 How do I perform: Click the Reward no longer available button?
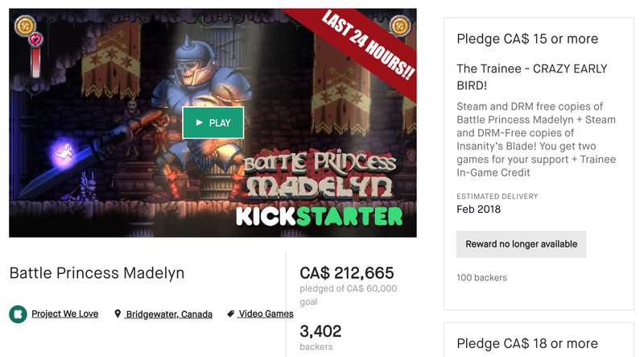coord(521,244)
